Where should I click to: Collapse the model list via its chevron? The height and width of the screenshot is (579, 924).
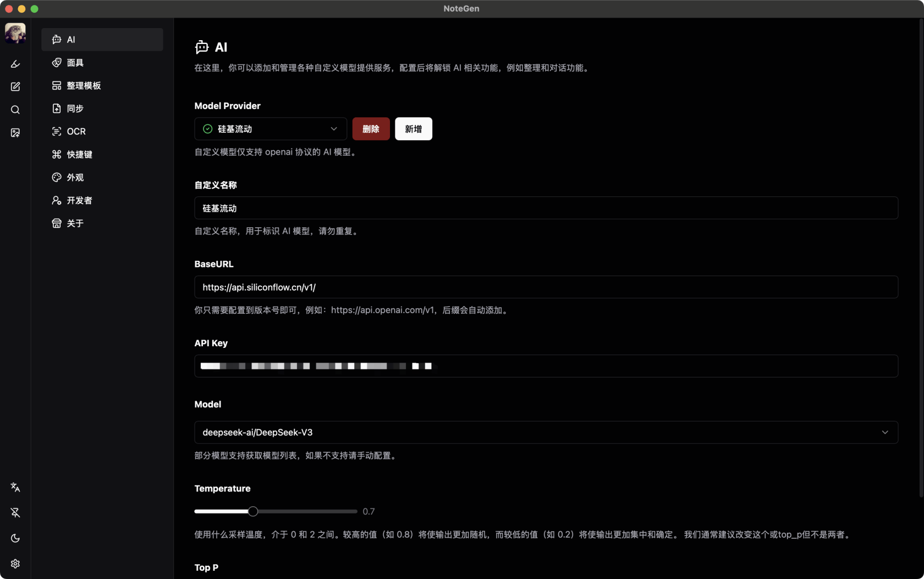tap(884, 433)
